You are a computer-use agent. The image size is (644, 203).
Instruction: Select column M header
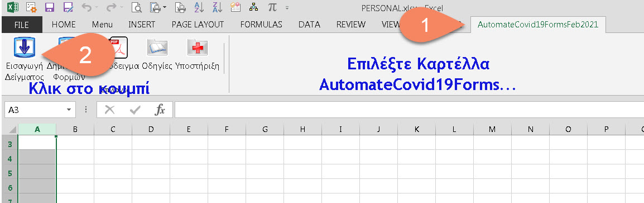tap(492, 129)
